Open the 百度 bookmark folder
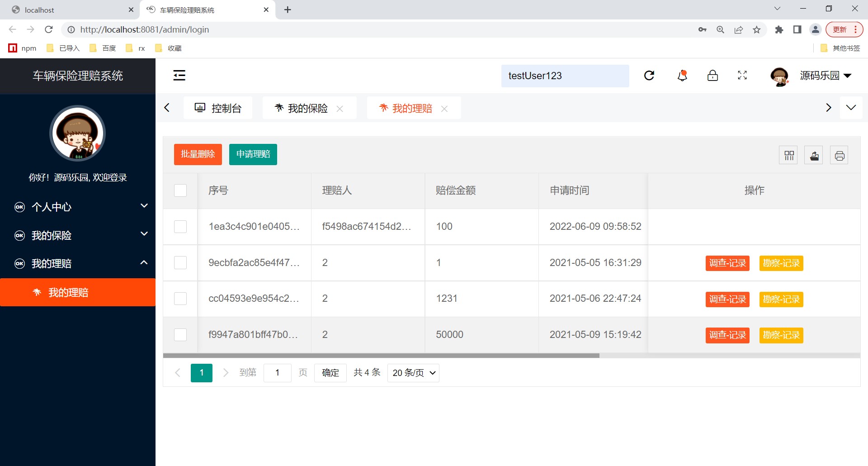 pyautogui.click(x=103, y=48)
